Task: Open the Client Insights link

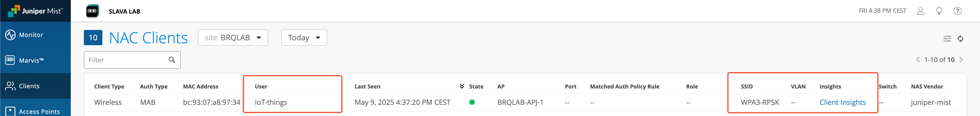Action: tap(843, 102)
